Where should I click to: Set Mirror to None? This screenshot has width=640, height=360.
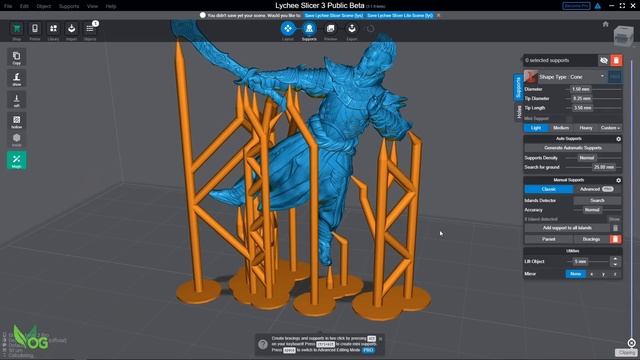tap(576, 274)
